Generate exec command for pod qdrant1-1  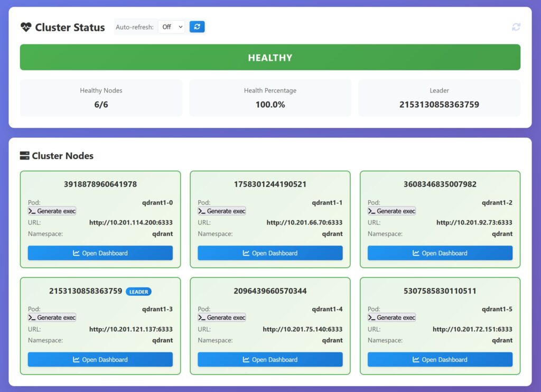(222, 211)
